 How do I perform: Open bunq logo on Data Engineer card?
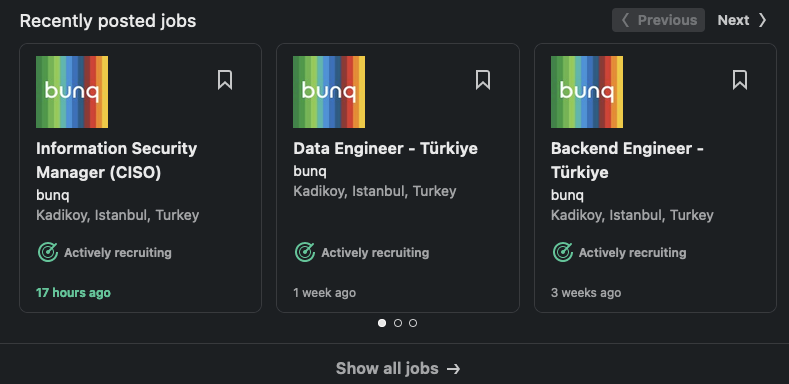329,92
